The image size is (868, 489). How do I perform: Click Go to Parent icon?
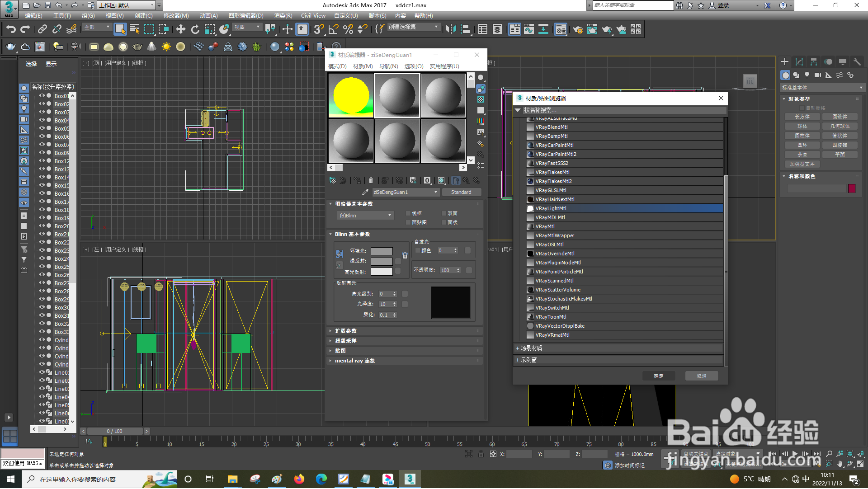pos(466,181)
